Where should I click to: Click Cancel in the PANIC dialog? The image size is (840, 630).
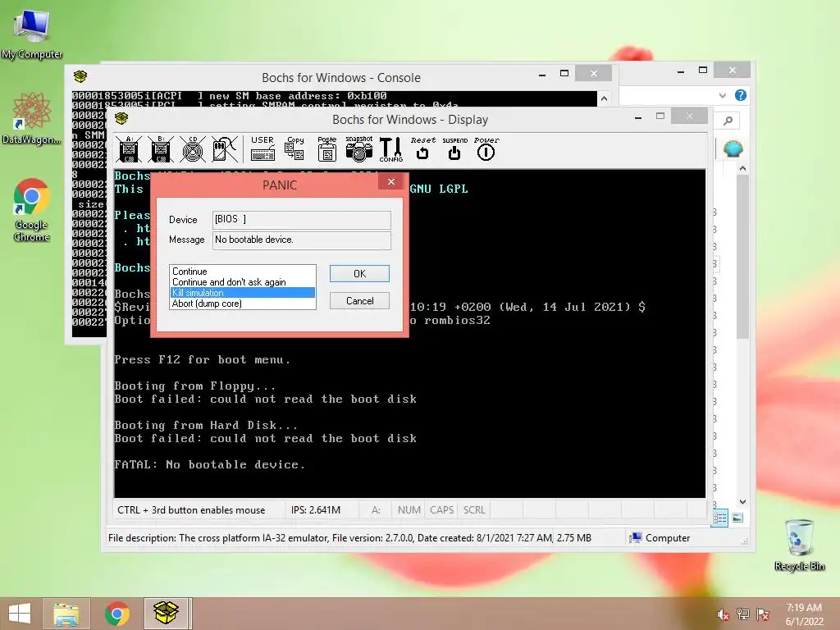click(359, 300)
